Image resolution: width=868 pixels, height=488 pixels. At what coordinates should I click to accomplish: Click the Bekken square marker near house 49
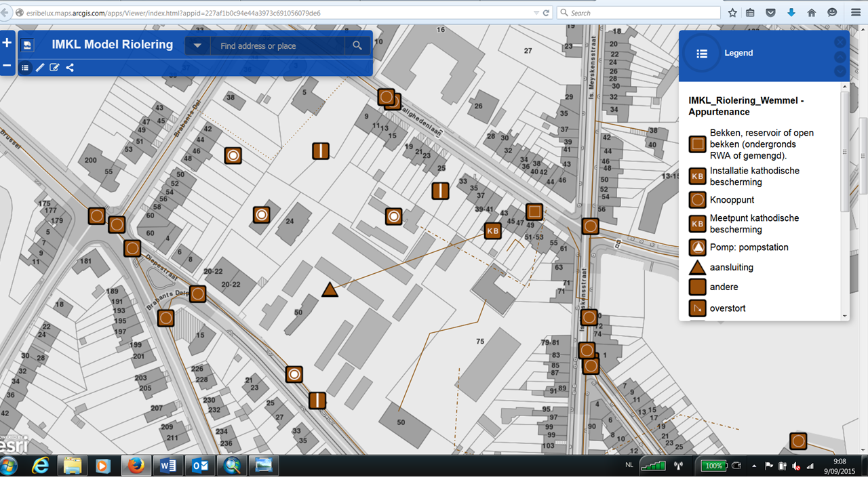[x=534, y=212]
